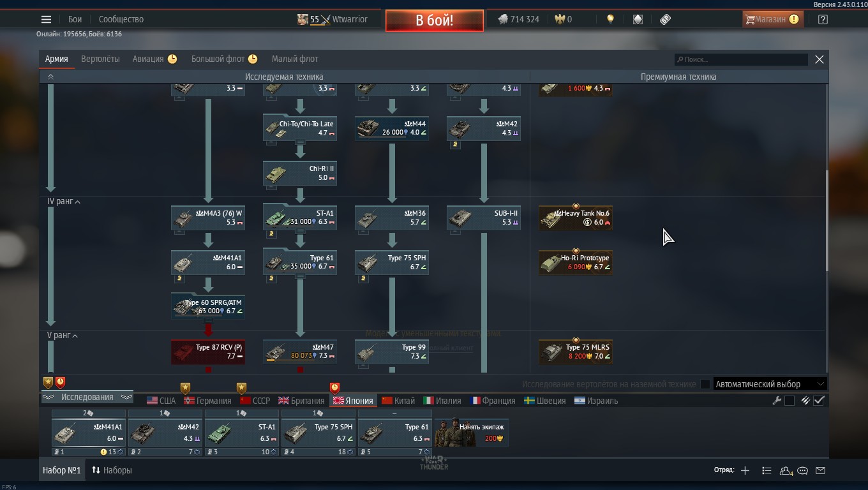The image size is (868, 490).
Task: Switch to the Большой флот tab
Action: point(224,59)
